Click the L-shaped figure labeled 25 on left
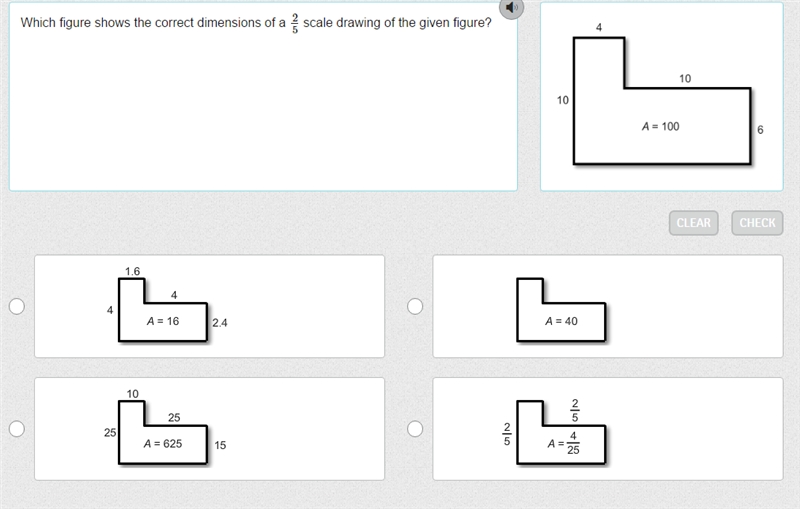The height and width of the screenshot is (509, 800). [x=163, y=432]
